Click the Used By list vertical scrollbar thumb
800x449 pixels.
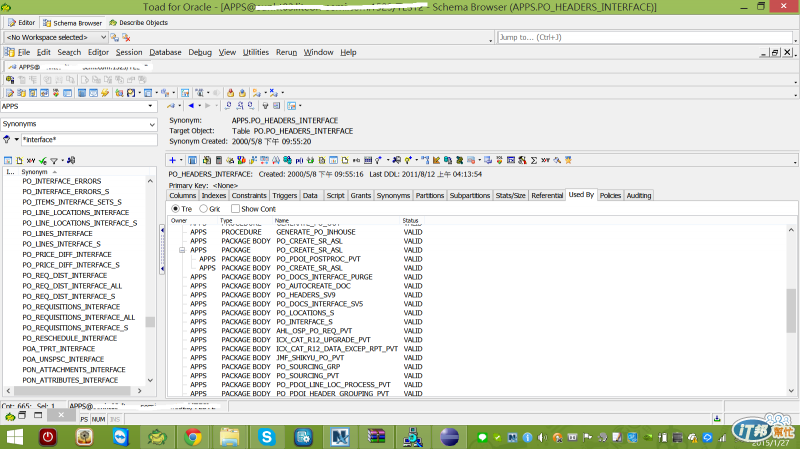791,310
